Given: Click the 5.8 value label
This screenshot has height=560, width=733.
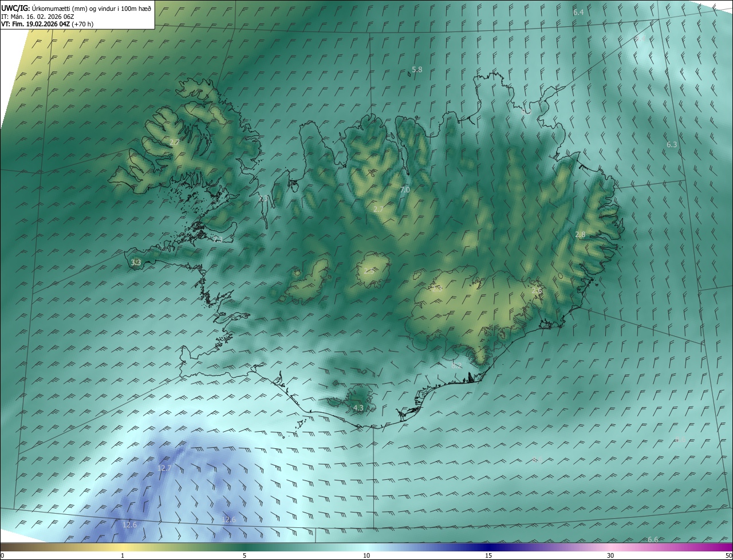Looking at the screenshot, I should 417,69.
